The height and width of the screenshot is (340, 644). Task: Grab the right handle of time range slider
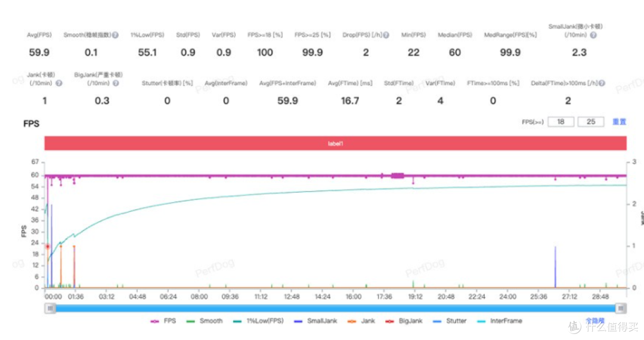tap(621, 308)
